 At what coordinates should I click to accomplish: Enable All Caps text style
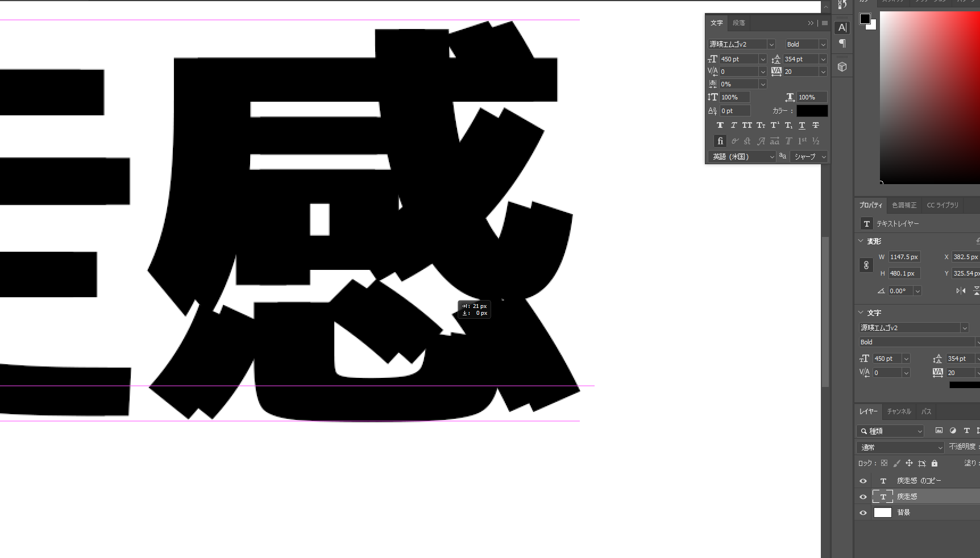point(747,125)
